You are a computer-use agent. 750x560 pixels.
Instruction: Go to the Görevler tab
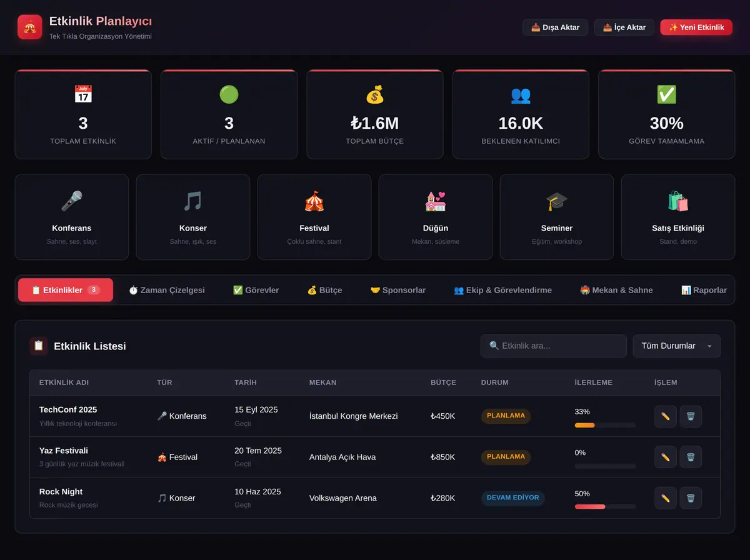pos(256,290)
